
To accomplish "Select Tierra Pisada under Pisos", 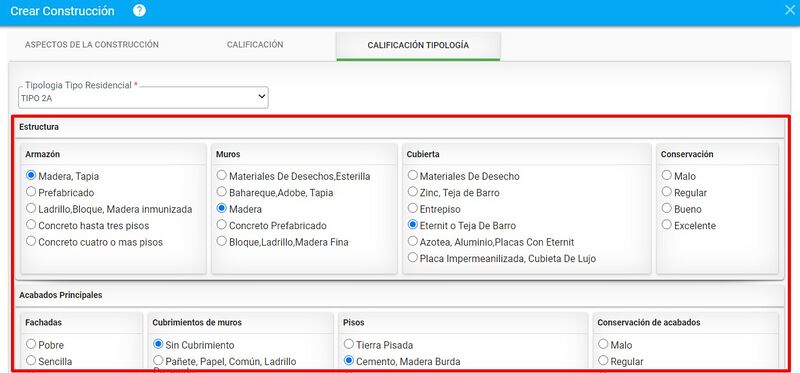I will point(349,344).
